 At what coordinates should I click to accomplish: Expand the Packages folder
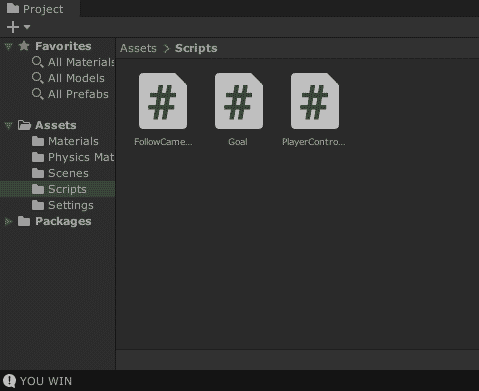8,221
